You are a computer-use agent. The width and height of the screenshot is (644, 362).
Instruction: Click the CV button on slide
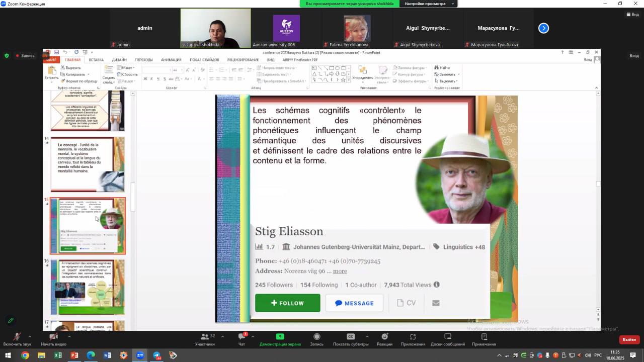coord(406,303)
